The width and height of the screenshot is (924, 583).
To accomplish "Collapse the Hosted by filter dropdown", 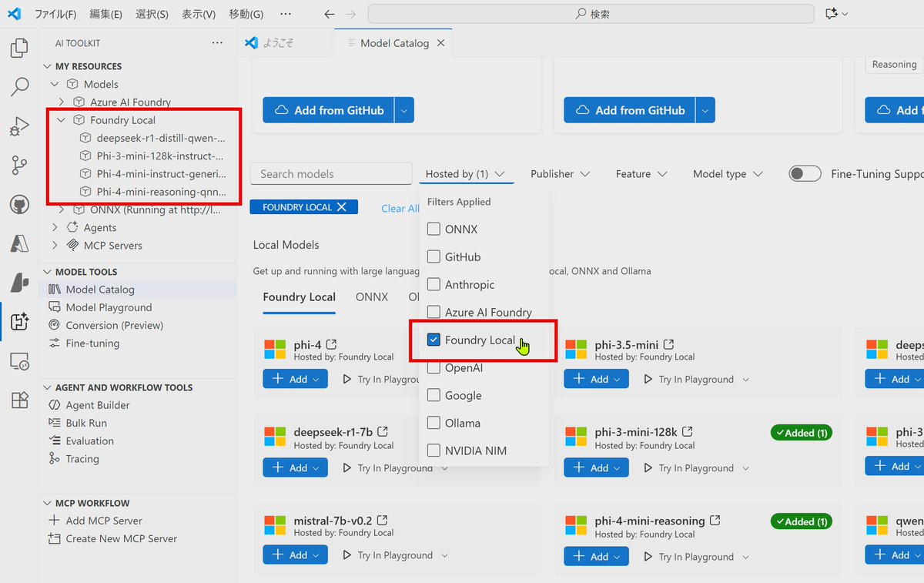I will tap(466, 174).
